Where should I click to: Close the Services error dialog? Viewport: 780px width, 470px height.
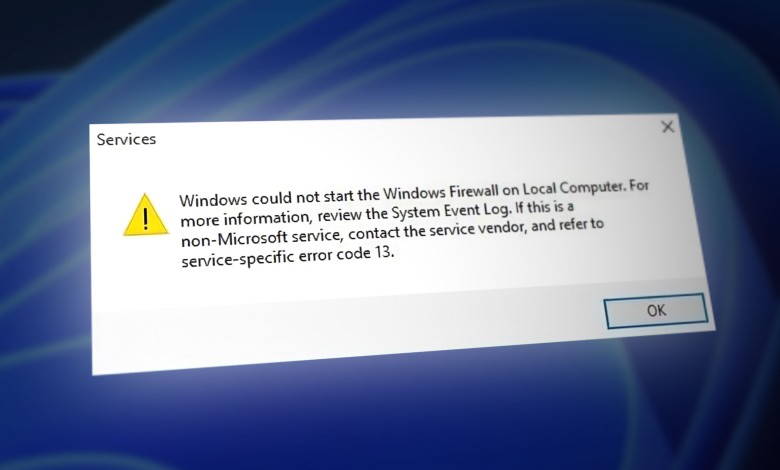[668, 127]
